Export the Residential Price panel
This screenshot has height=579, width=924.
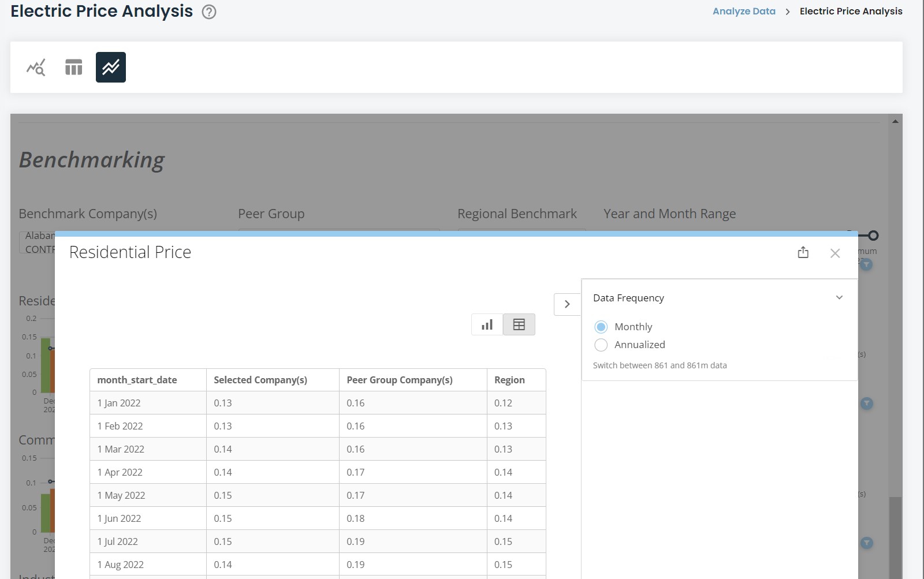coord(803,252)
